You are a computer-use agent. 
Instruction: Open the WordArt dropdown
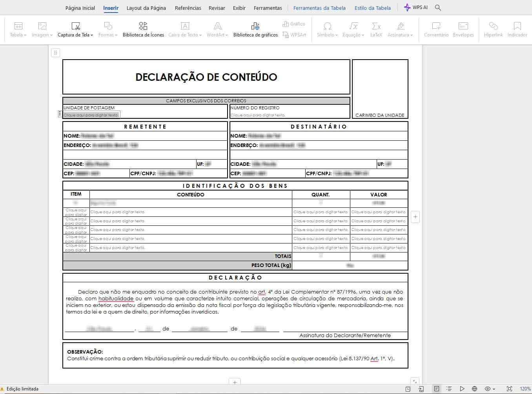click(x=217, y=30)
